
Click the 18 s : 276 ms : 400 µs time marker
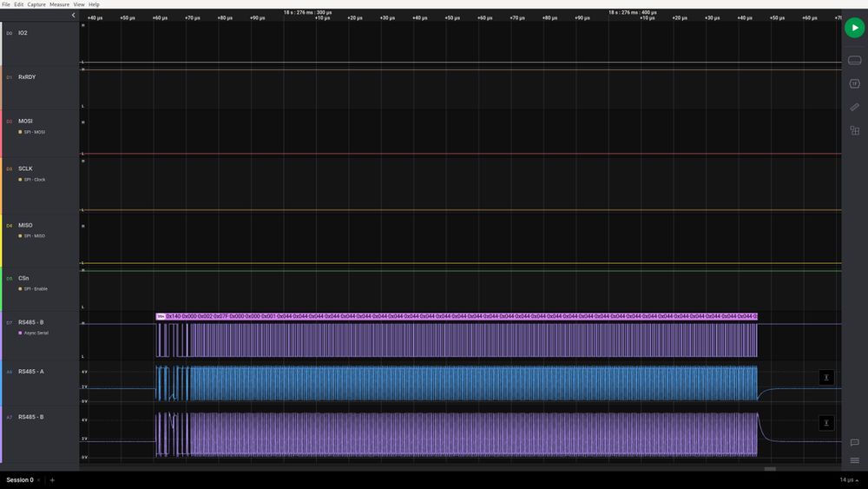coord(632,12)
